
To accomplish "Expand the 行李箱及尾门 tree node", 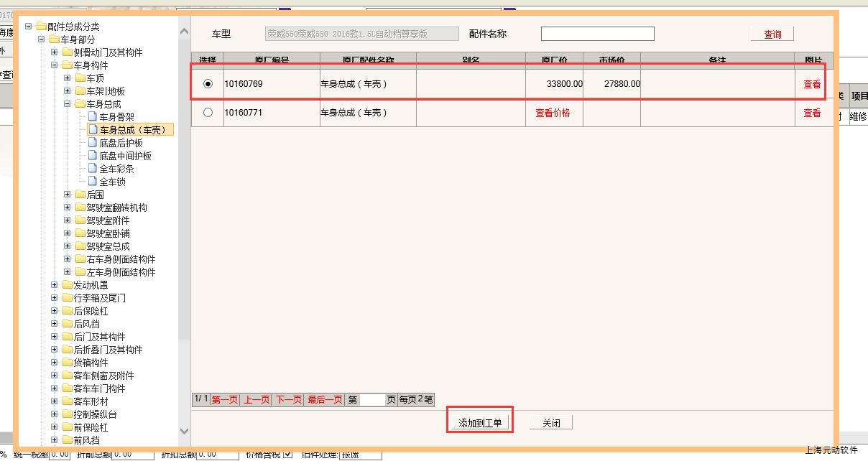I will click(55, 298).
